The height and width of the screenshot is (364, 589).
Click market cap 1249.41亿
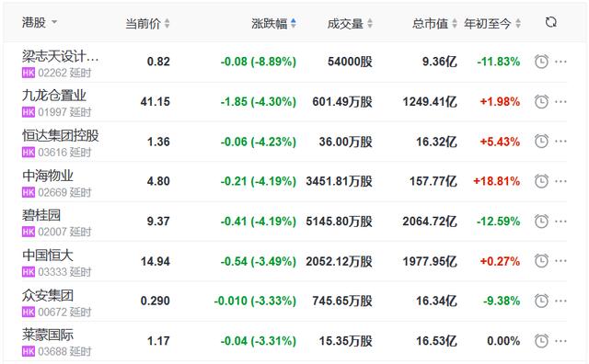[430, 102]
